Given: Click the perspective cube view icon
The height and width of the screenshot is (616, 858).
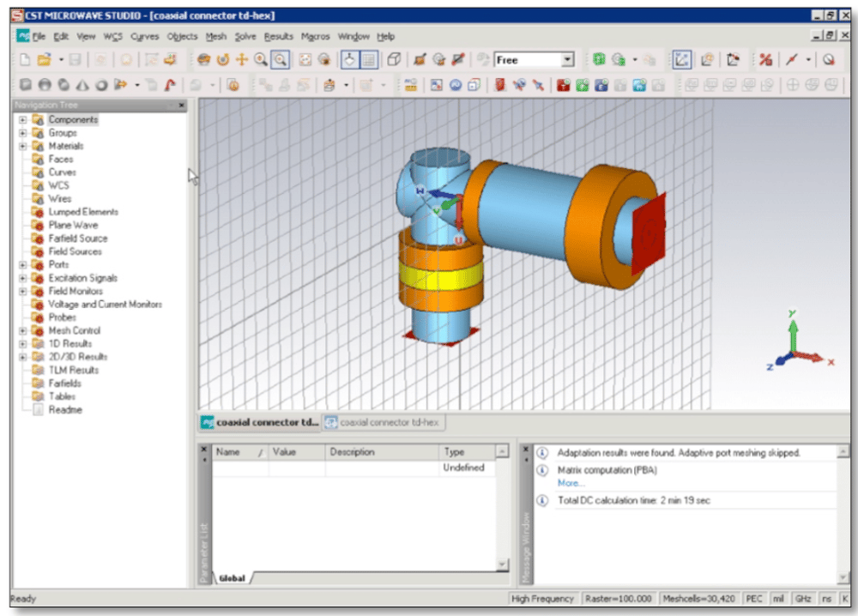Looking at the screenshot, I should point(393,58).
